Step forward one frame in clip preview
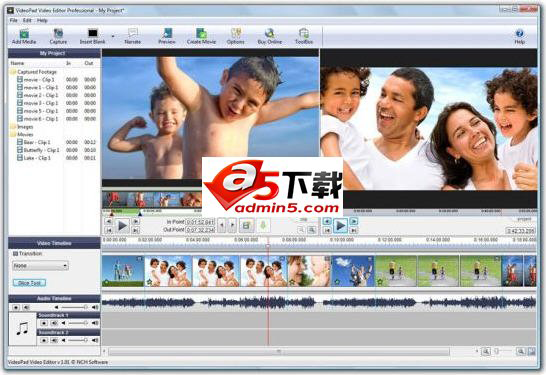 pyautogui.click(x=136, y=221)
